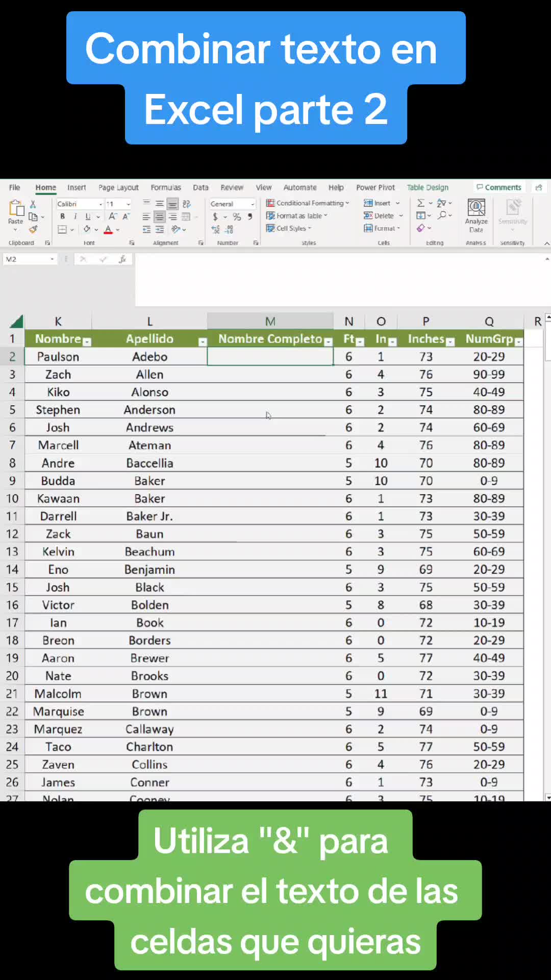Click the Copy icon in Clipboard
This screenshot has width=551, height=980.
coord(33,217)
